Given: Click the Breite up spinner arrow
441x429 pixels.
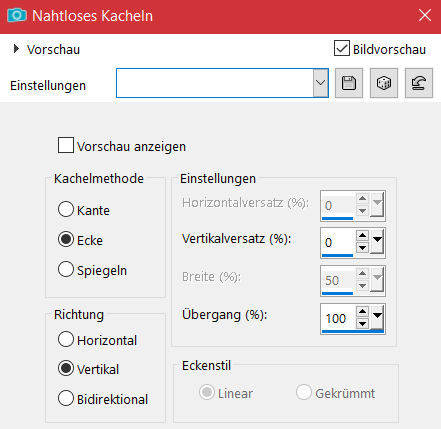Looking at the screenshot, I should click(362, 274).
